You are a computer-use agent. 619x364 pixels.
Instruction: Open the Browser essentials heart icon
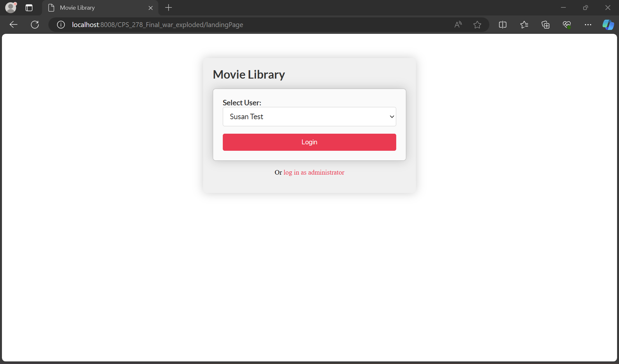point(566,24)
